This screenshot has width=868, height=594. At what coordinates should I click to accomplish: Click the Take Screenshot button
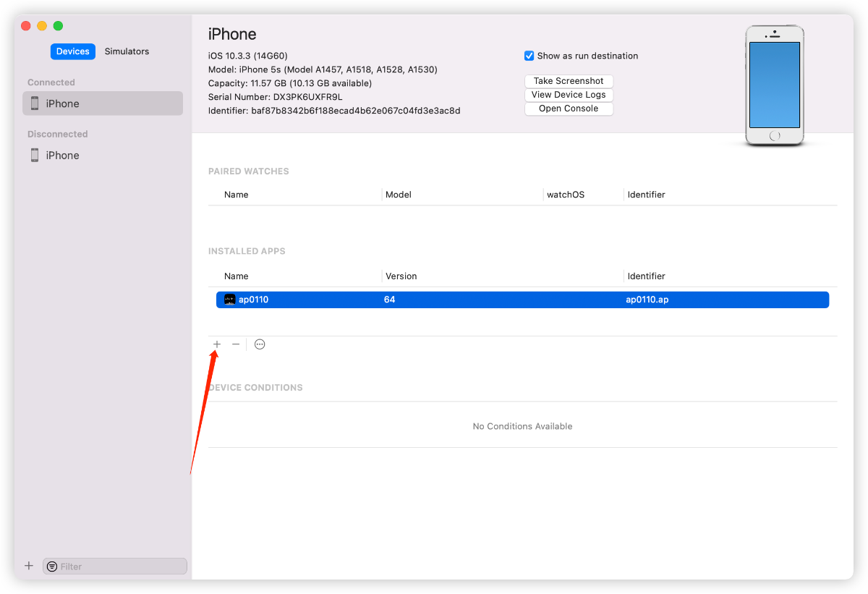(569, 81)
